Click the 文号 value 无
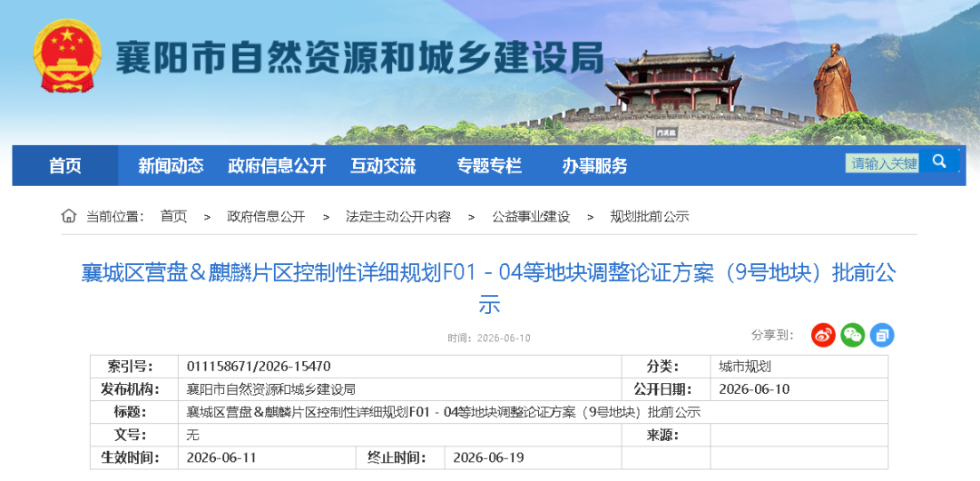 point(192,435)
